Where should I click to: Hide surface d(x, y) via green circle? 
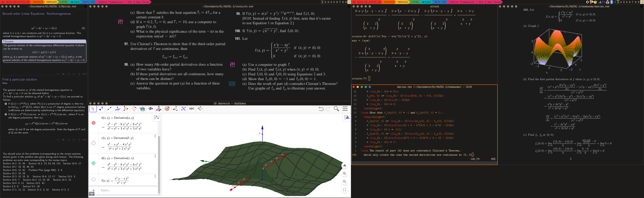pos(93,163)
